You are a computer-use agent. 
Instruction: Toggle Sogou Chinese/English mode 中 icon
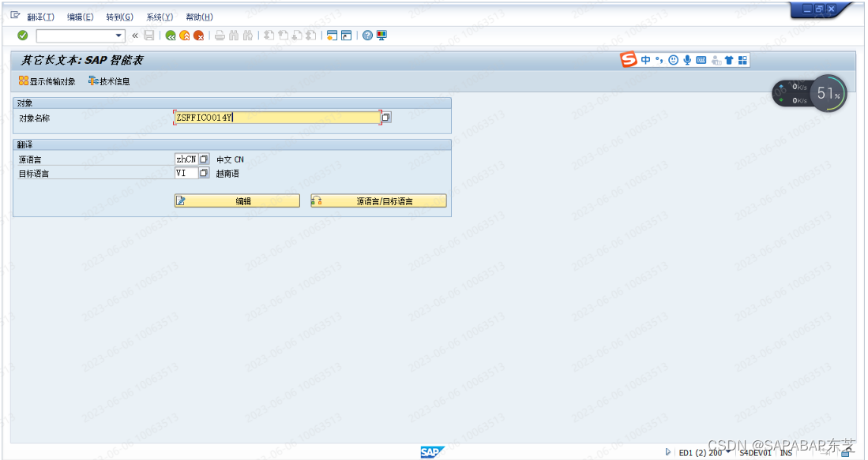click(645, 60)
